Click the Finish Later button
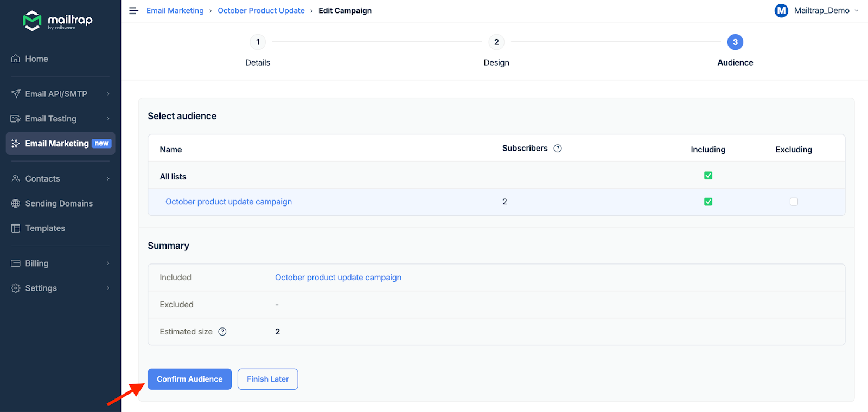 click(267, 379)
